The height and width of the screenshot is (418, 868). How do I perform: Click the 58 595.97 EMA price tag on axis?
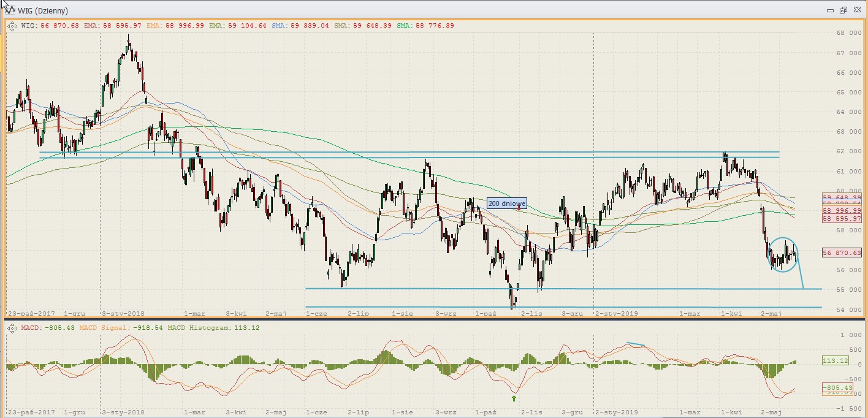842,218
